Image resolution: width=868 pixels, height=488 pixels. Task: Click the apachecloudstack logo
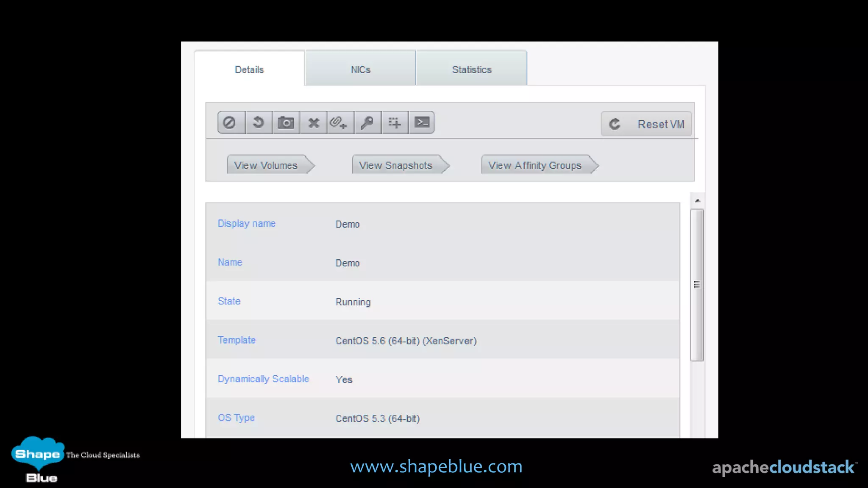coord(784,467)
